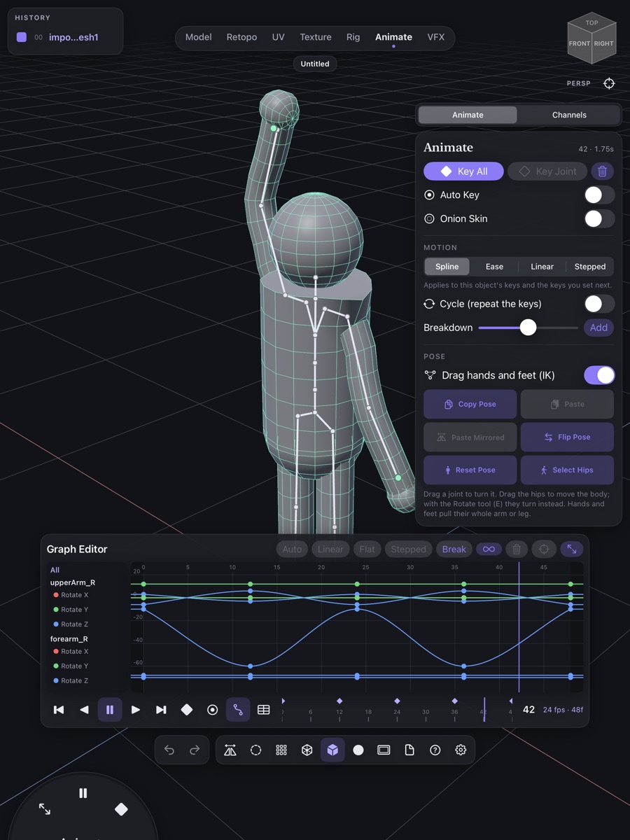This screenshot has height=840, width=630.
Task: Open the Channels panel tab
Action: (x=569, y=115)
